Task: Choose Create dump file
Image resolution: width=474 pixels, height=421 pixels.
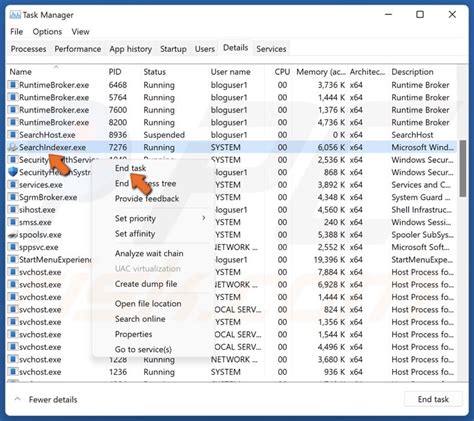Action: click(146, 284)
